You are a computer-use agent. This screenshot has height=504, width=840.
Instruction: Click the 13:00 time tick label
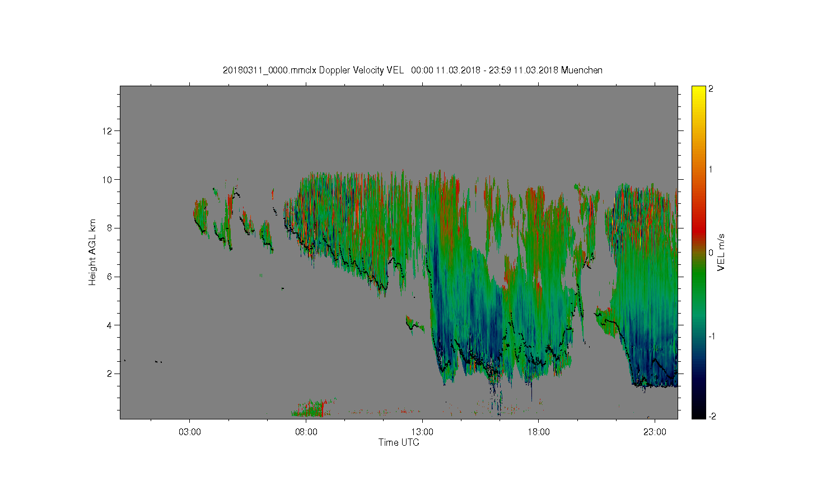click(x=422, y=432)
